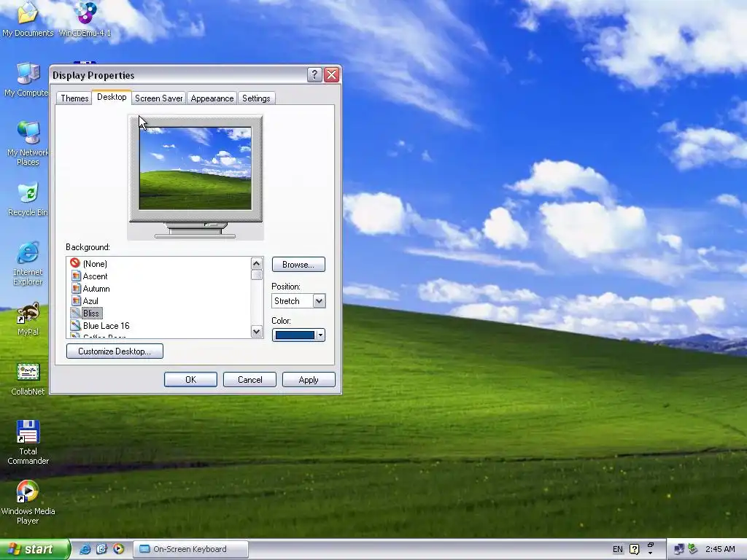
Task: Click background list scroll up arrow
Action: click(256, 263)
